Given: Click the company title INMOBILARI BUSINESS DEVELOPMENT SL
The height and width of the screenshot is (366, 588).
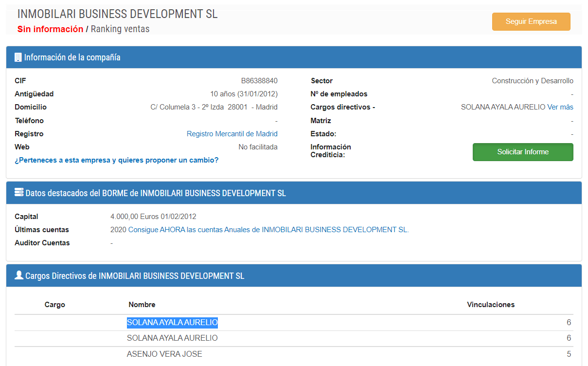Looking at the screenshot, I should (x=118, y=14).
